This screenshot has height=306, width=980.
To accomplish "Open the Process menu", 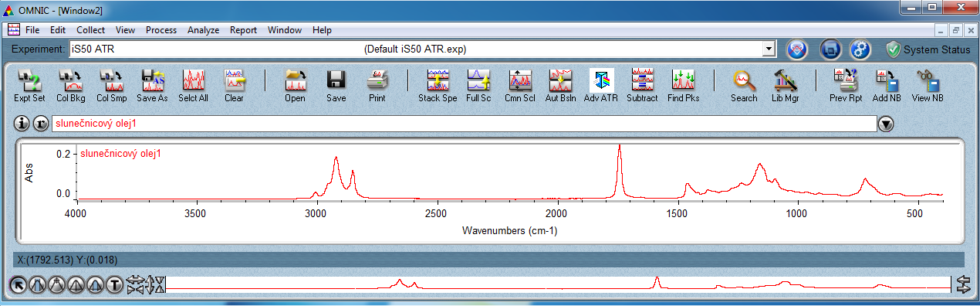I will 161,30.
